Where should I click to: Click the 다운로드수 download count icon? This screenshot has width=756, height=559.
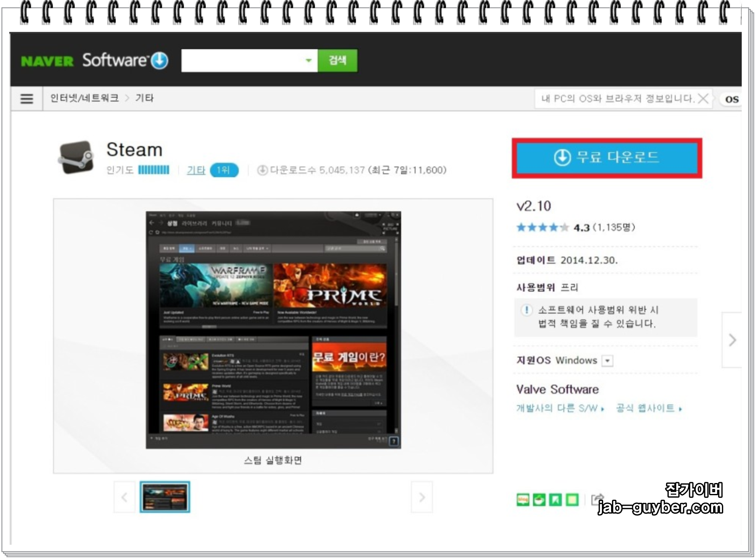point(262,170)
